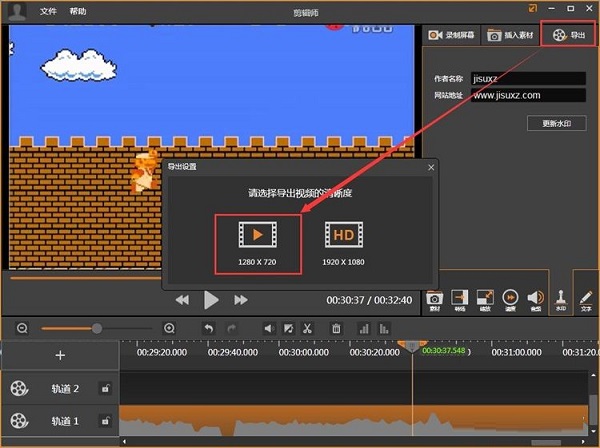
Task: Choose the HD 1920 X 1080 export option
Action: pos(343,244)
